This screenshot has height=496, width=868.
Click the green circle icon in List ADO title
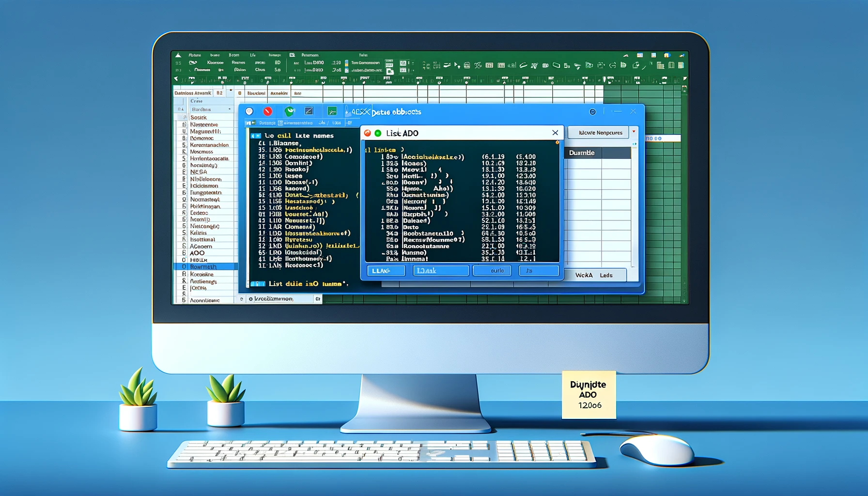tap(378, 133)
